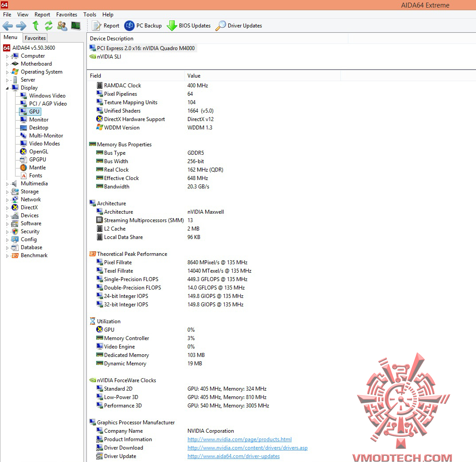Click the Theoretical Peak Performance section icon
This screenshot has width=476, height=462.
coord(93,254)
